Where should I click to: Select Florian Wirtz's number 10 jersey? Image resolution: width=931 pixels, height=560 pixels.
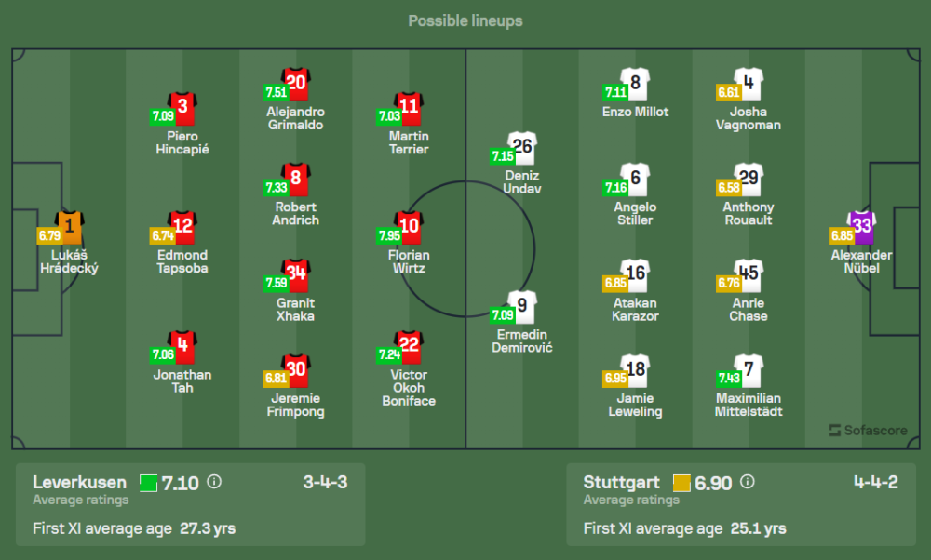[410, 225]
